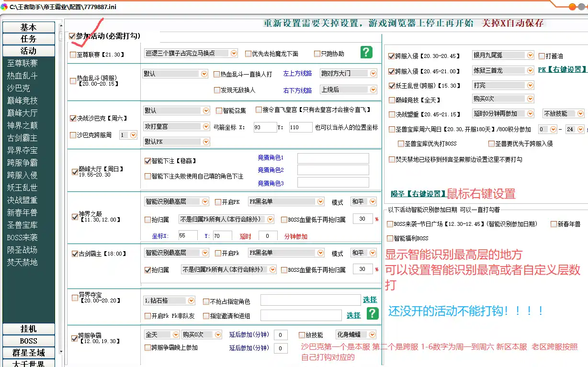Open the BOSS tab
Image resolution: width=588 pixels, height=367 pixels.
point(28,341)
